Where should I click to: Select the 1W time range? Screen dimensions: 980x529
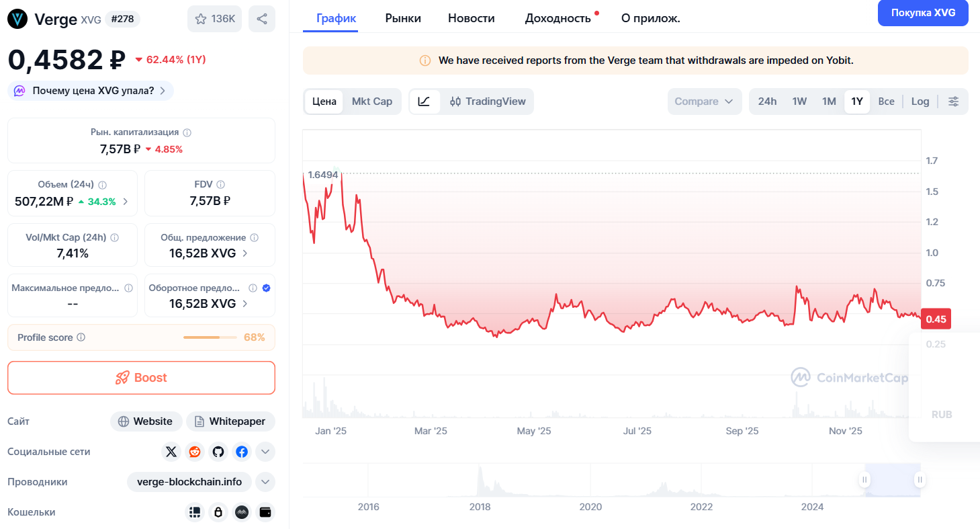click(x=799, y=101)
